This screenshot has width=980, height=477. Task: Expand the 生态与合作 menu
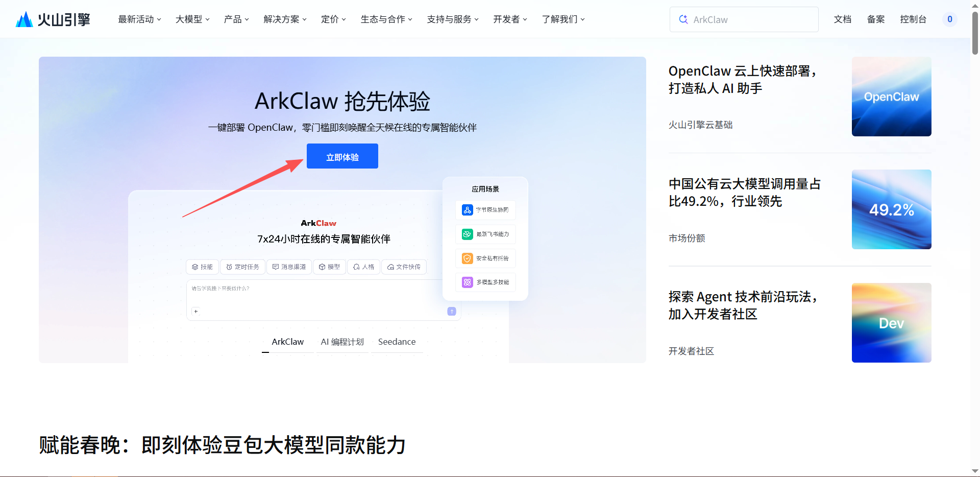[386, 19]
